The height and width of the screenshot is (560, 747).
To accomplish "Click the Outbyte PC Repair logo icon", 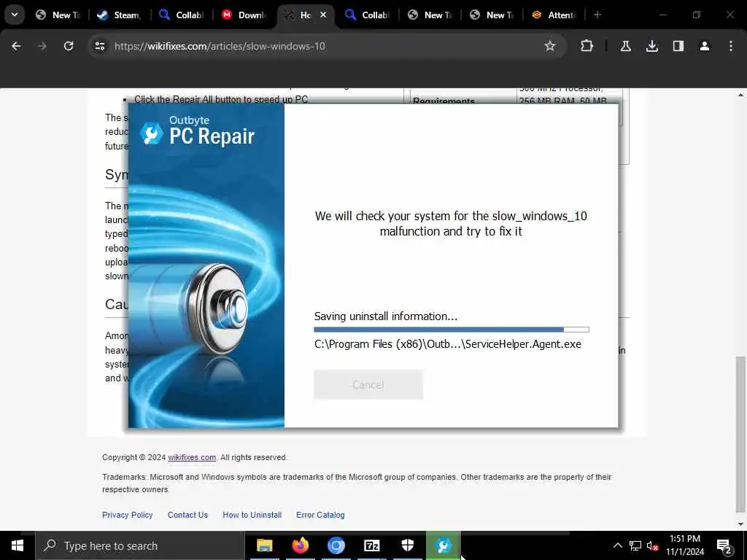I will (x=152, y=133).
